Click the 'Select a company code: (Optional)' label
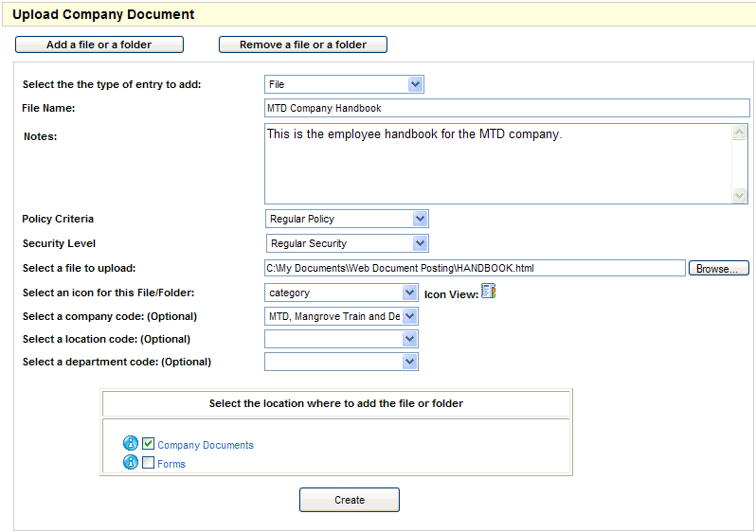The height and width of the screenshot is (532, 756). tap(110, 316)
